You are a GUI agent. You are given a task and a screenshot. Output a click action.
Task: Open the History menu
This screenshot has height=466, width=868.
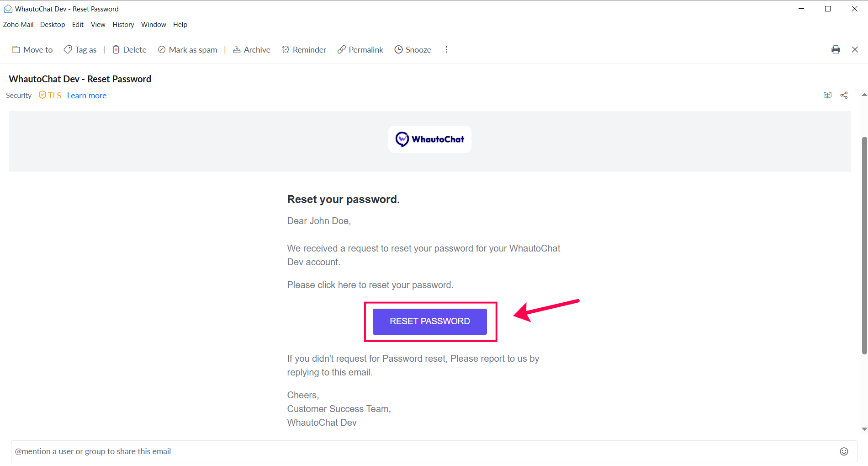click(x=123, y=24)
